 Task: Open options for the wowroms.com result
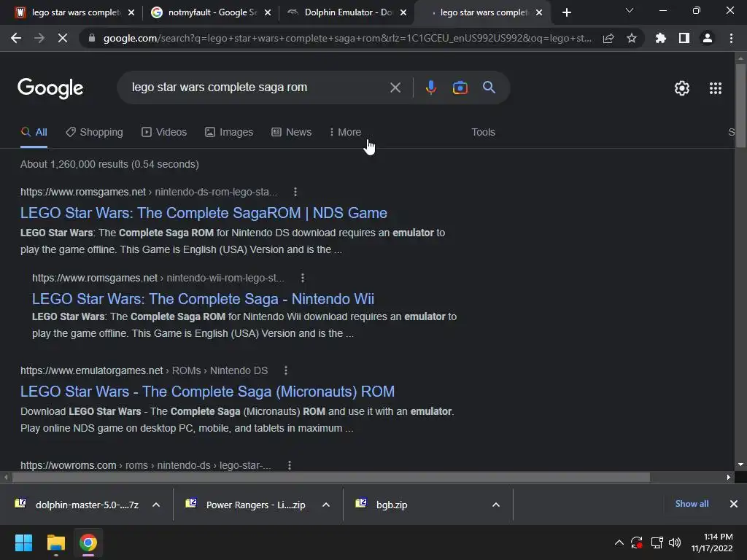coord(289,465)
